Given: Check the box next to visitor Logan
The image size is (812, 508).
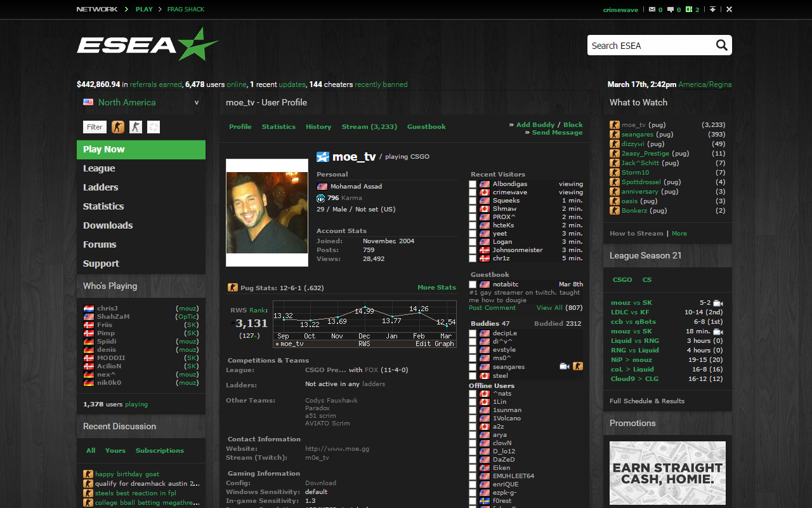Looking at the screenshot, I should coord(473,242).
